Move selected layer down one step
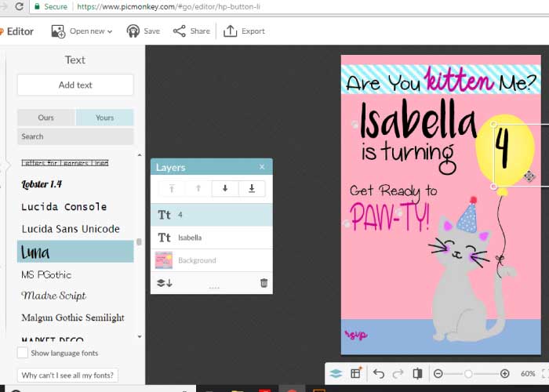 (x=225, y=188)
